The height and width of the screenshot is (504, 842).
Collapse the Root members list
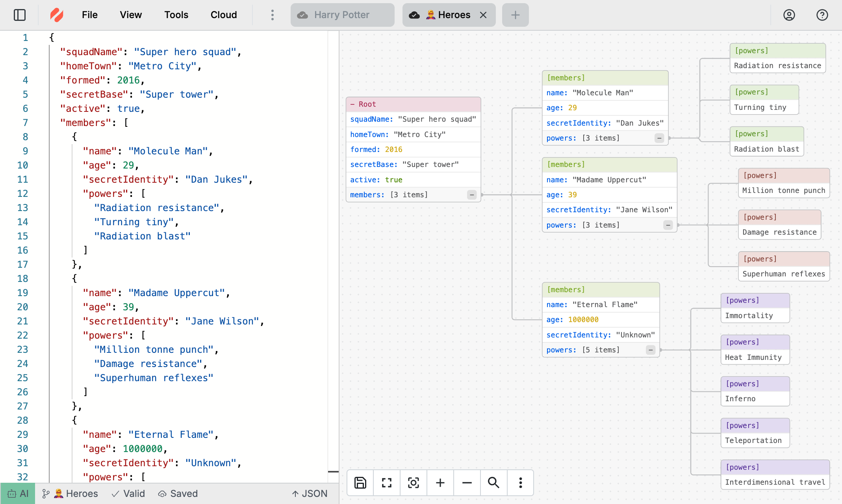coord(472,195)
